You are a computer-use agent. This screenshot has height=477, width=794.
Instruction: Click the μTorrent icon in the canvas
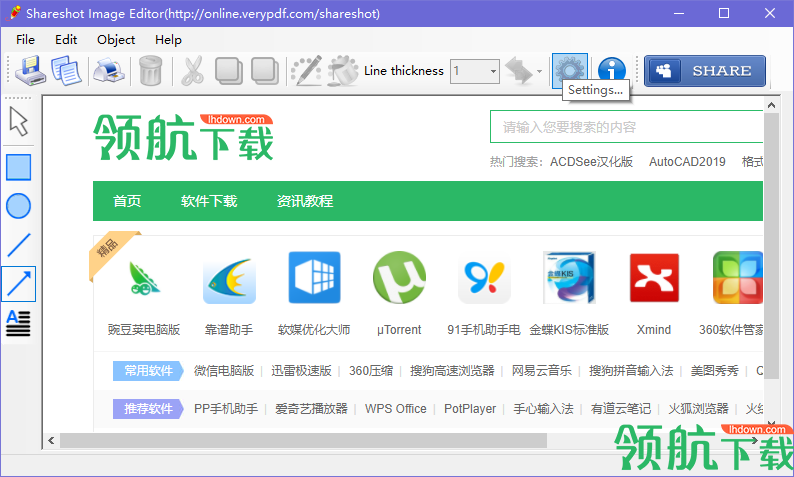click(399, 277)
